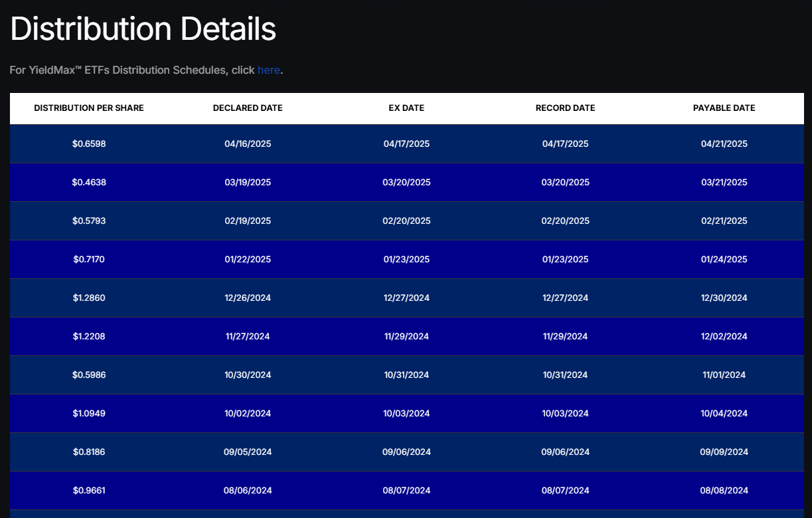This screenshot has height=518, width=812.
Task: Click declared date 12/26/2024
Action: (248, 298)
